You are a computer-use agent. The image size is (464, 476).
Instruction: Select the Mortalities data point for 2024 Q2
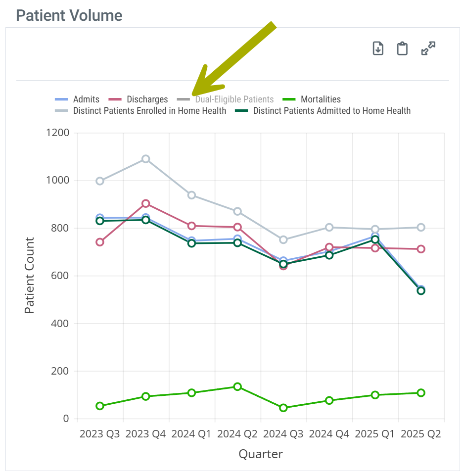[x=237, y=386]
